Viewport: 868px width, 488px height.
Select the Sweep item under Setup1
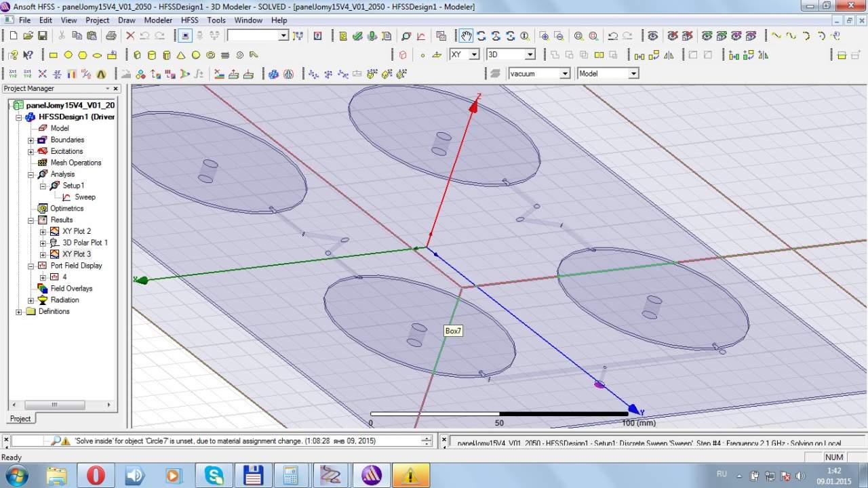tap(85, 197)
